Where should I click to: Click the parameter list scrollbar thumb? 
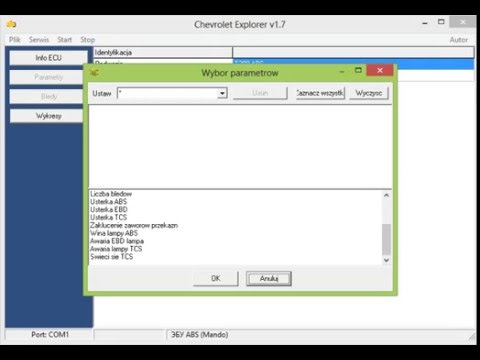coord(386,239)
